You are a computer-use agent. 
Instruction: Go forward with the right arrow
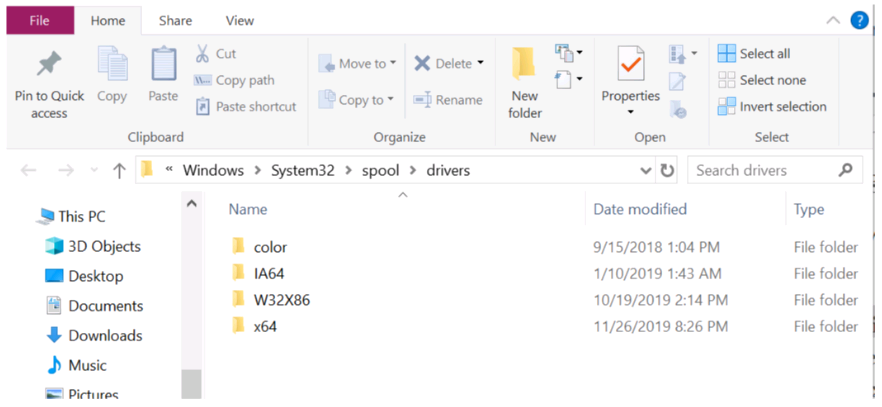[66, 170]
